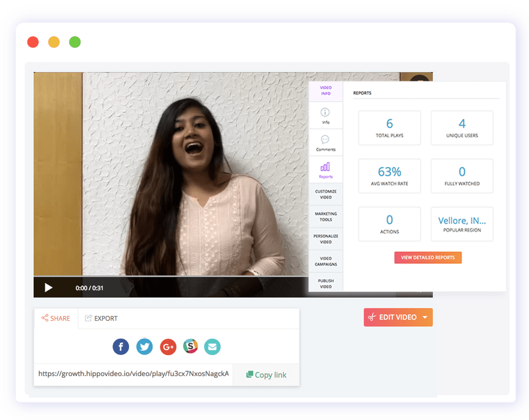Share the video on Twitter

coord(145,346)
